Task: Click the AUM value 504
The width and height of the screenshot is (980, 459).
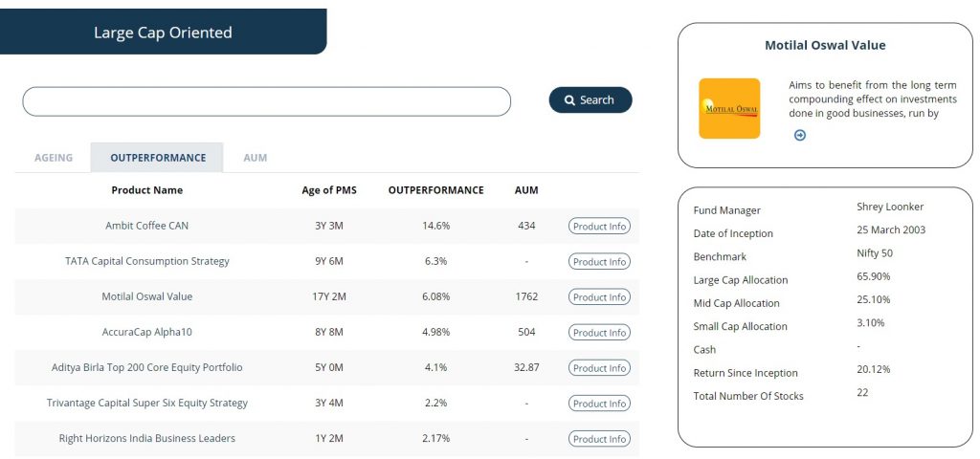Action: [x=526, y=332]
